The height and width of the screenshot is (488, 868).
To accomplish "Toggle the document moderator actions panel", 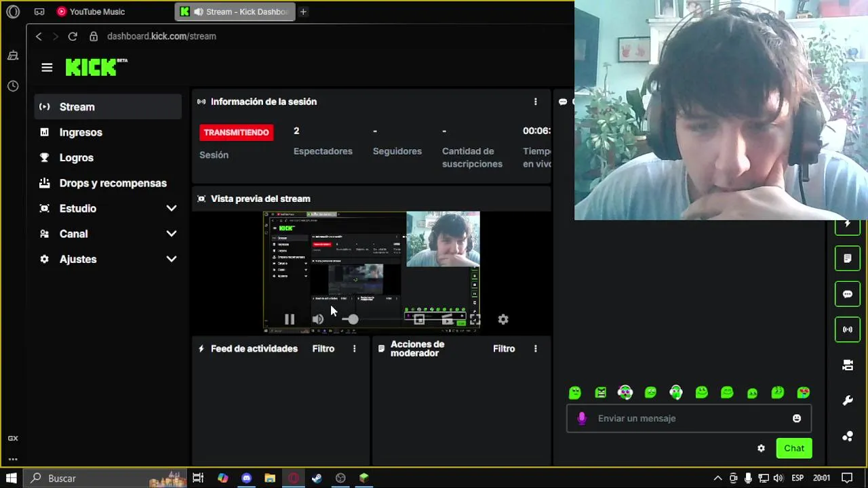I will (x=848, y=258).
